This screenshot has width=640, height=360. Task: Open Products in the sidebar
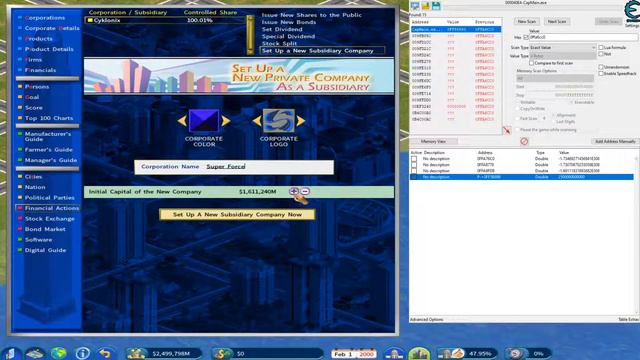point(38,38)
